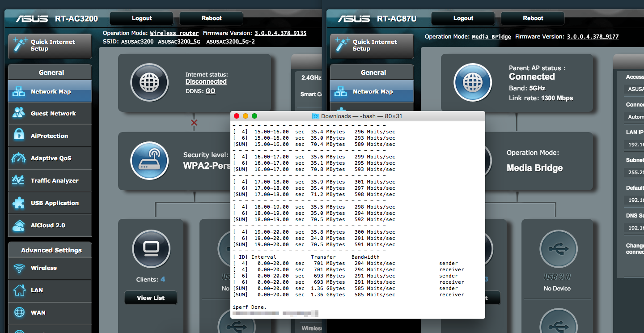
Task: Click the RT-AC87U USB 3.0 icon
Action: (558, 249)
